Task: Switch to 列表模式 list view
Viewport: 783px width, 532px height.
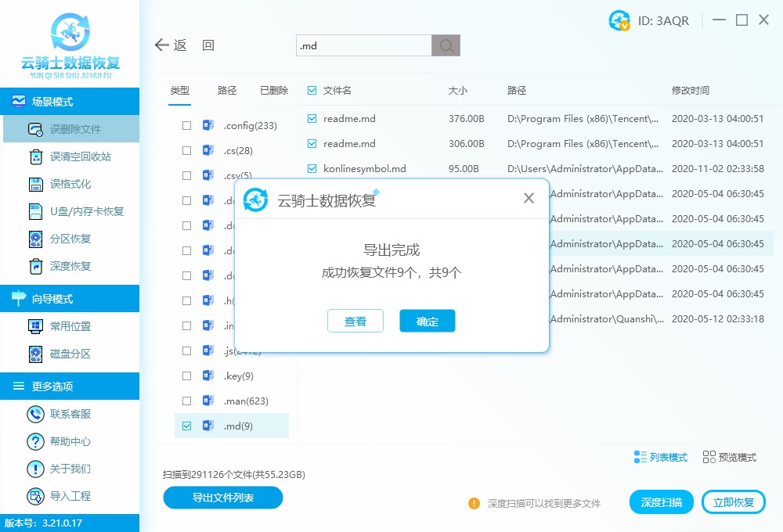Action: click(660, 457)
